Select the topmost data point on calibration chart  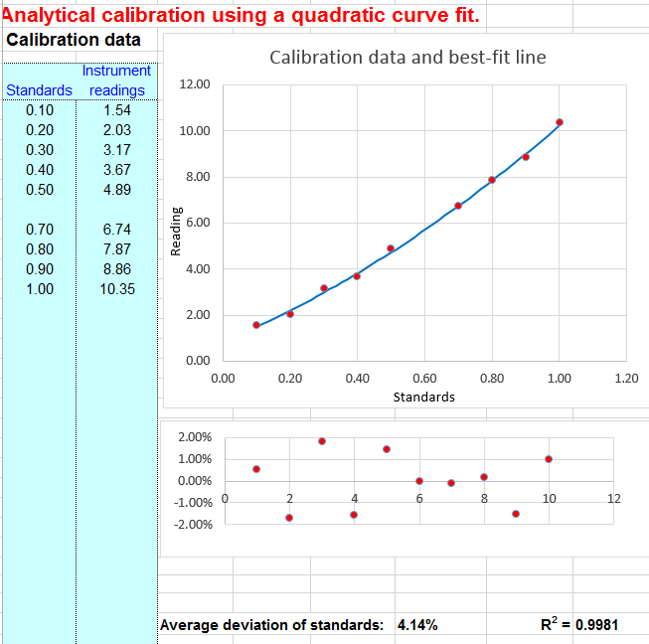560,122
